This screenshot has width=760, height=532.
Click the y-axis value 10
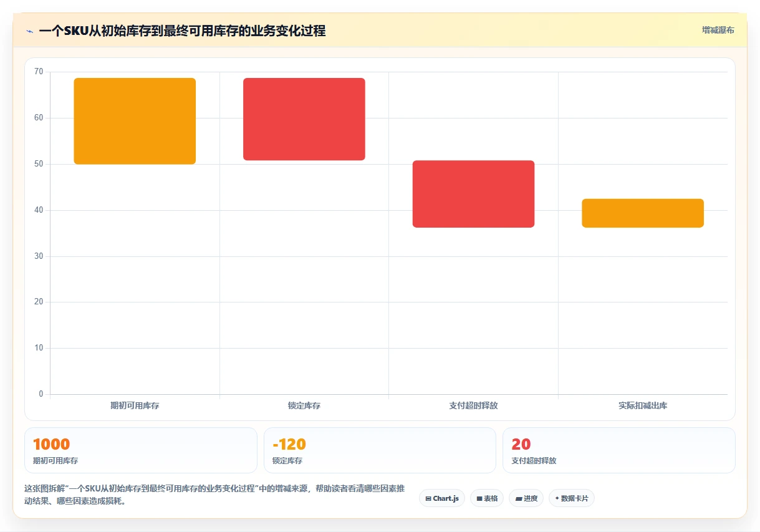click(39, 348)
